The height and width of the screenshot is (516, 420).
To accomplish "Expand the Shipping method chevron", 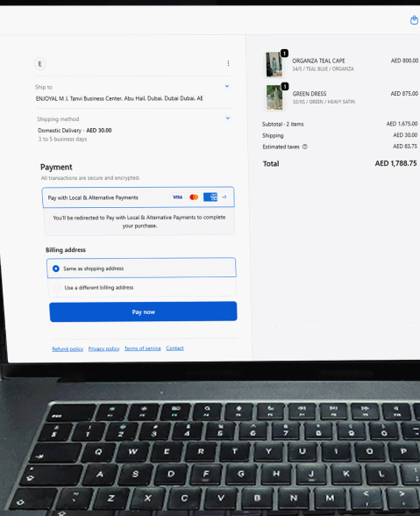I will pyautogui.click(x=228, y=118).
